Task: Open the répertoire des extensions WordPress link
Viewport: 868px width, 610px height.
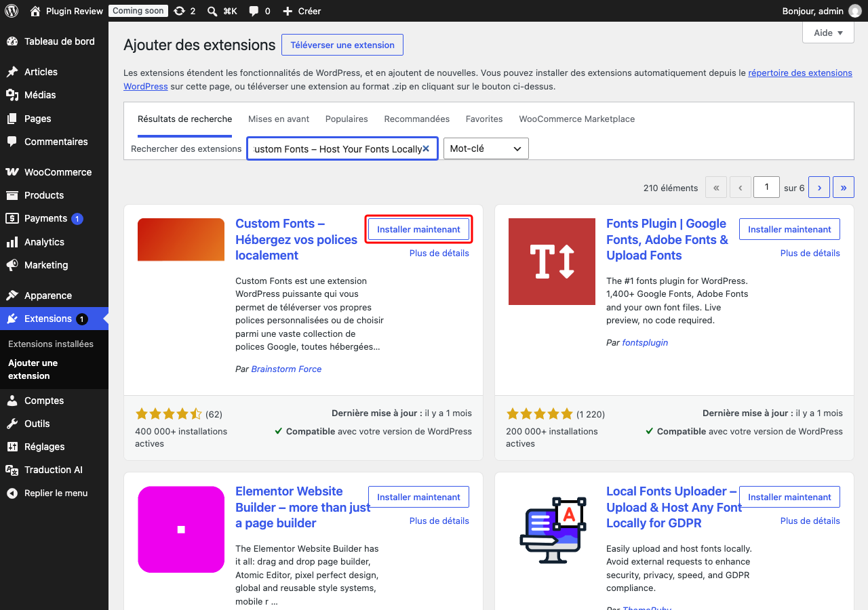Action: [x=488, y=79]
